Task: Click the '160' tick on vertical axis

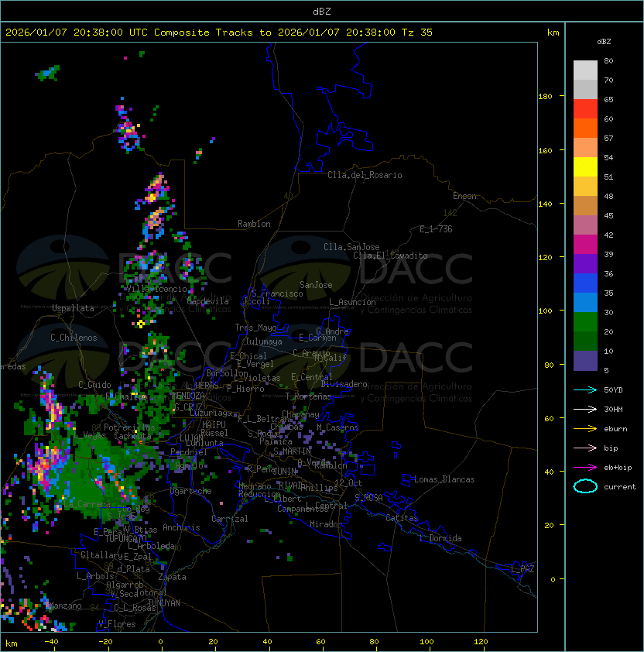Action: [x=545, y=150]
